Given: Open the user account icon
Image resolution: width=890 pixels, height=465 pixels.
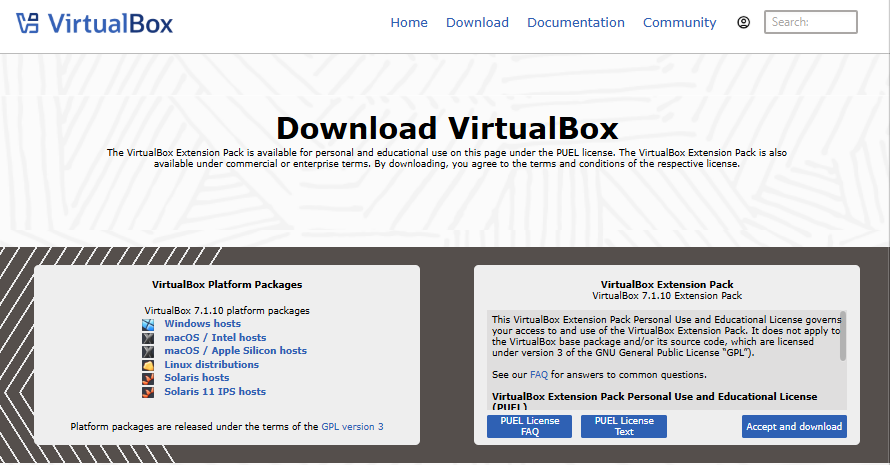Looking at the screenshot, I should 744,22.
